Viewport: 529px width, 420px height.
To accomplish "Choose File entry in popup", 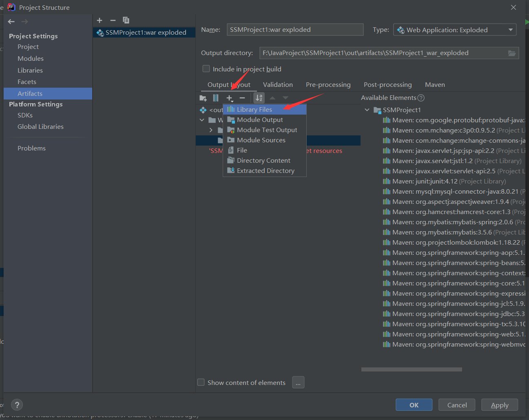I will point(265,150).
